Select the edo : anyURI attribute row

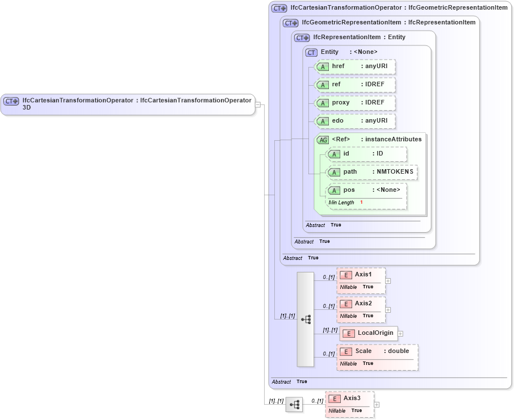click(x=353, y=120)
